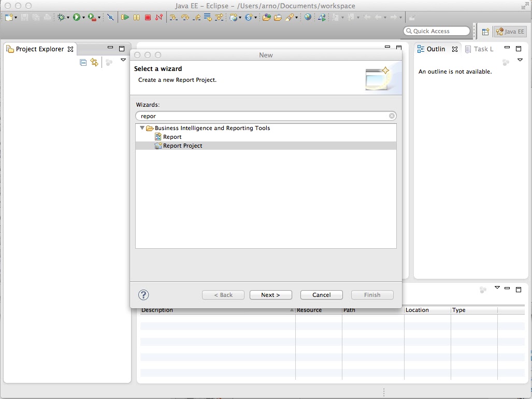Screen dimensions: 532x399
Task: Toggle Skip All Breakpoints icon
Action: click(x=110, y=17)
